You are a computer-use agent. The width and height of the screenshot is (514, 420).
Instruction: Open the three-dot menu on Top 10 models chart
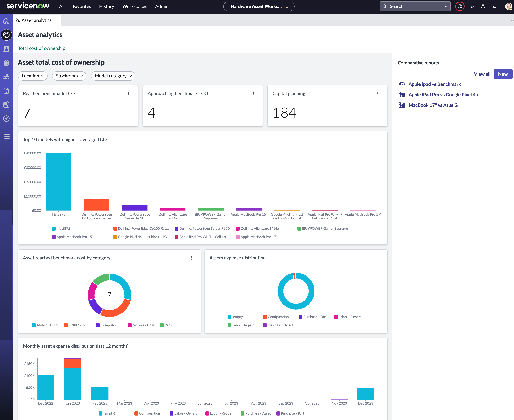[x=378, y=140]
